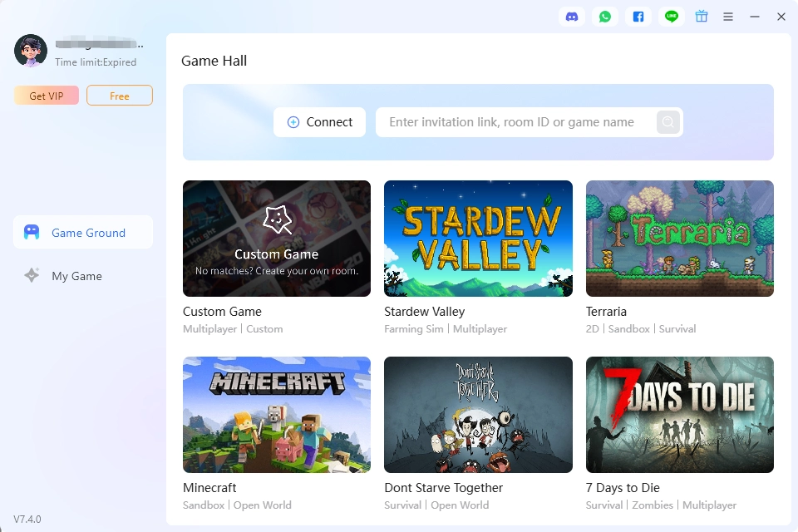This screenshot has width=798, height=532.
Task: Open the 7 Days to Die thumbnail
Action: pyautogui.click(x=680, y=415)
